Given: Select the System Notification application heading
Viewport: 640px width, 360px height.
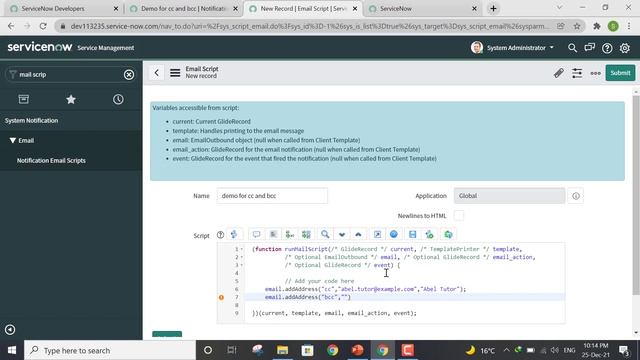Looking at the screenshot, I should coord(31,120).
